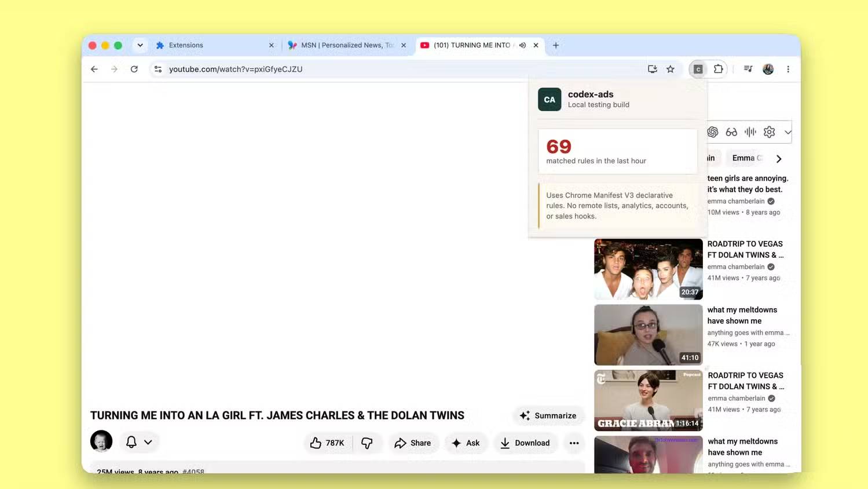
Task: Switch to the Extensions tab
Action: [x=215, y=45]
